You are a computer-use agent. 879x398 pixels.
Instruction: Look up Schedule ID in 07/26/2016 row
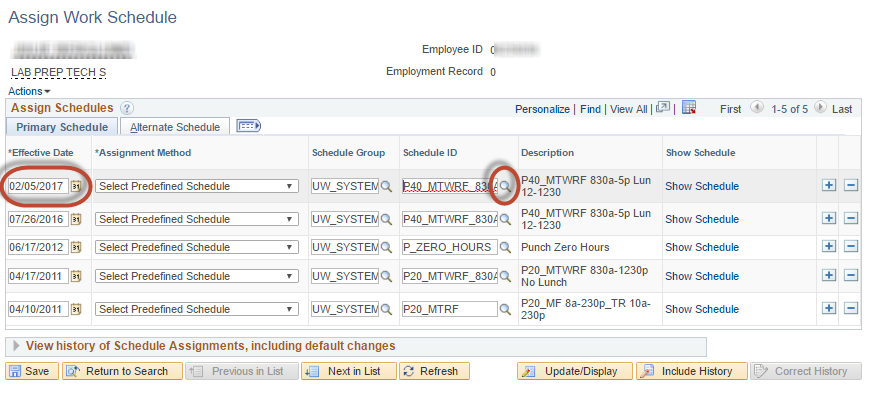click(505, 219)
